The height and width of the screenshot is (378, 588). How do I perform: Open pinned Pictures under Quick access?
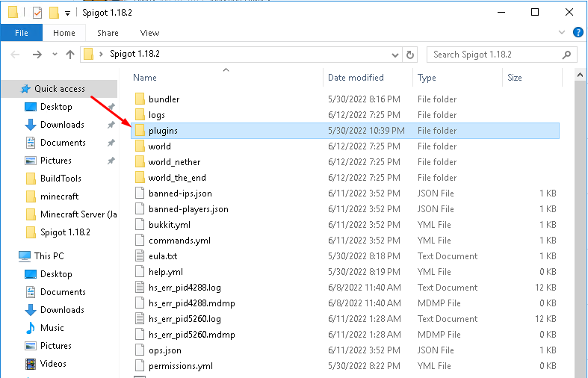tap(56, 161)
